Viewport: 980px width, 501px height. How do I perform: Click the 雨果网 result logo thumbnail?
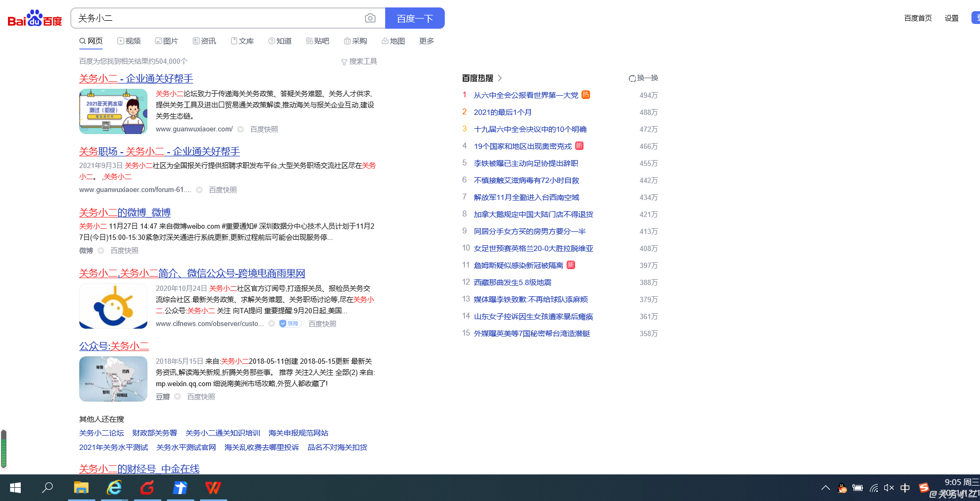coord(113,306)
